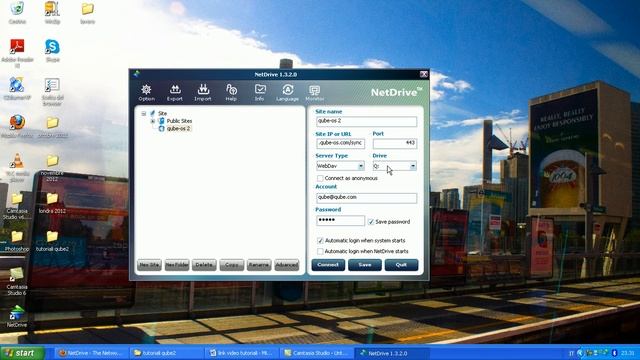Toggle Connect as anonymous checkbox
The height and width of the screenshot is (360, 640).
tap(320, 178)
